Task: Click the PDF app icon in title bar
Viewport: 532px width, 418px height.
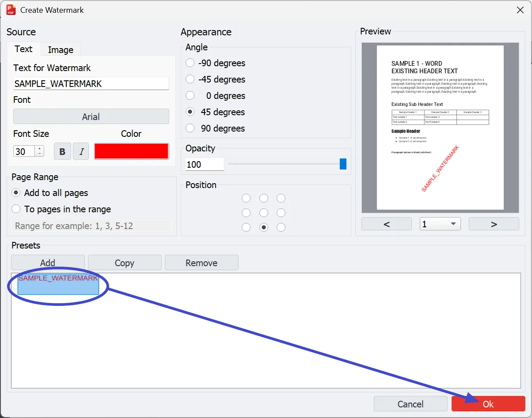Action: [x=11, y=10]
